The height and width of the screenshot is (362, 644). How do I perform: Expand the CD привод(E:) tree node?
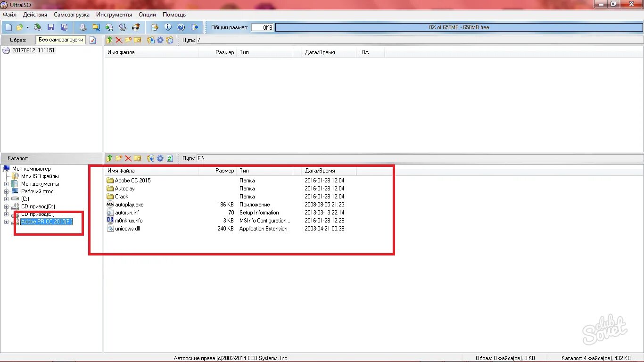7,214
